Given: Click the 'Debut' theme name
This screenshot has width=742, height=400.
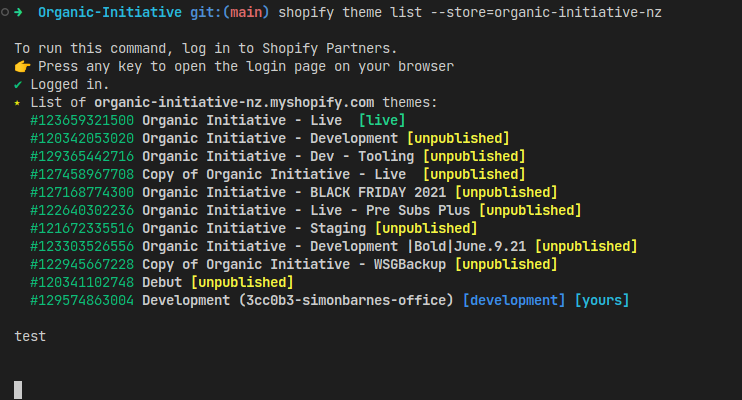Looking at the screenshot, I should pos(162,282).
